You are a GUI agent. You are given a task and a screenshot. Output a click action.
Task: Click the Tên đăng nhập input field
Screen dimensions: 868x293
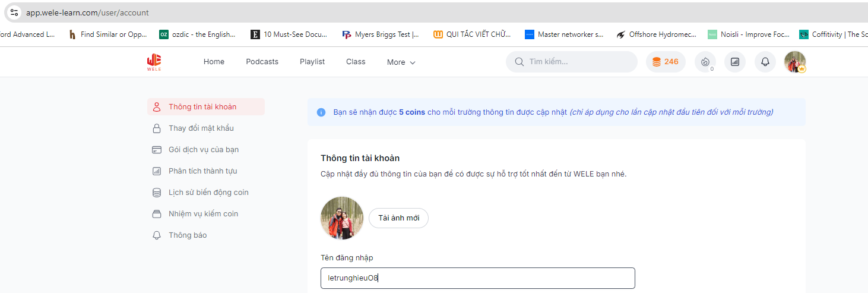coord(477,278)
